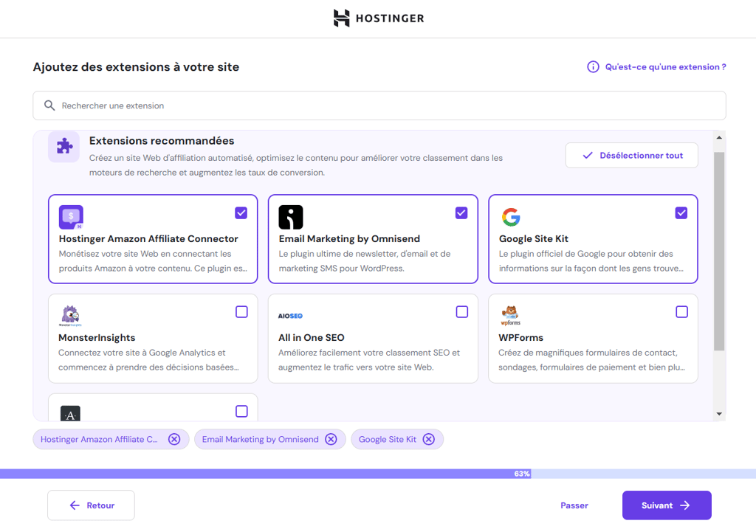This screenshot has height=532, width=756.
Task: Click the 'Extensions recommandées' heading
Action: pos(162,141)
